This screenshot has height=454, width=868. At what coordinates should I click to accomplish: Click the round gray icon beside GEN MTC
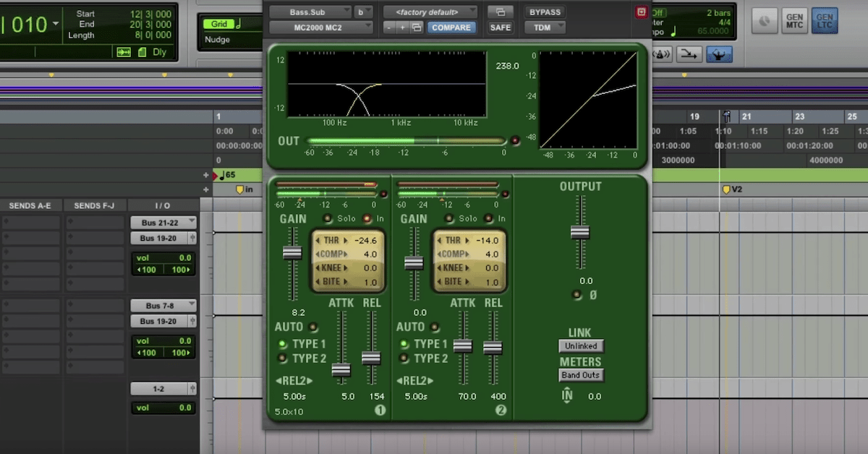pos(765,22)
